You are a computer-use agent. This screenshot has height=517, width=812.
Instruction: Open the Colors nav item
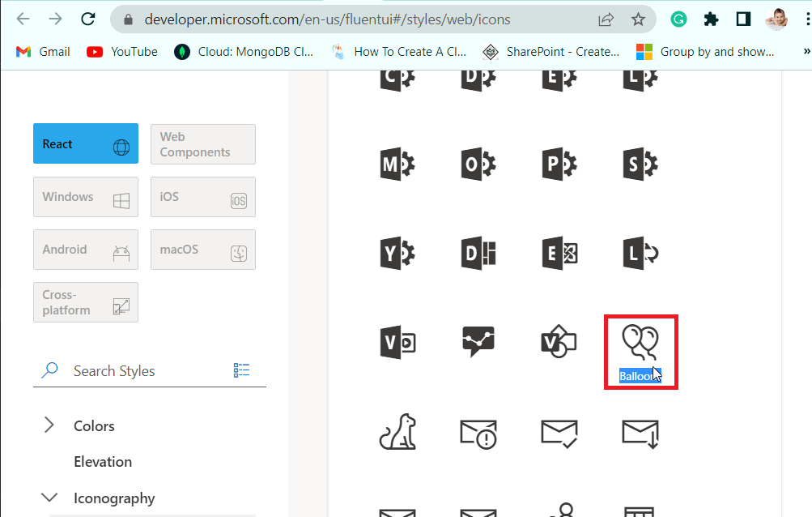tap(94, 426)
